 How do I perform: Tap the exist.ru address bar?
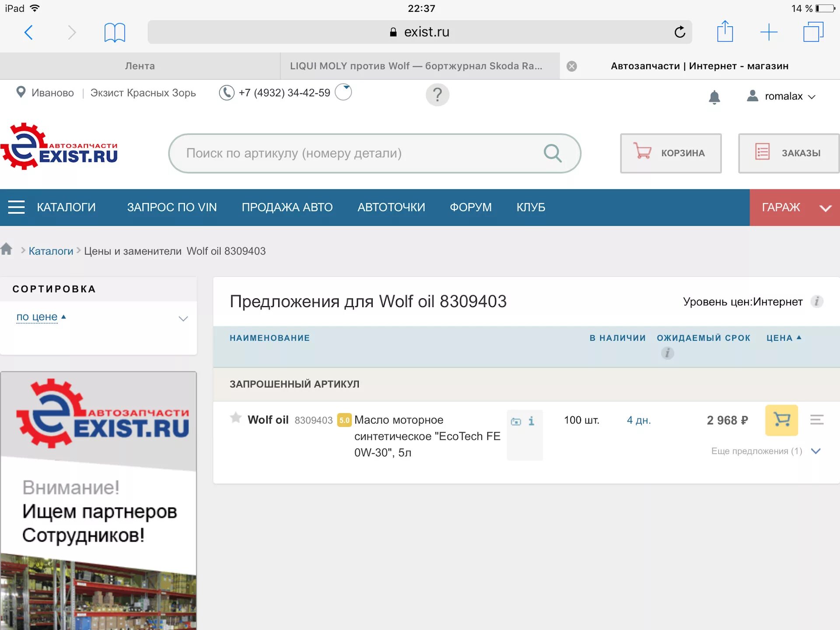point(420,32)
